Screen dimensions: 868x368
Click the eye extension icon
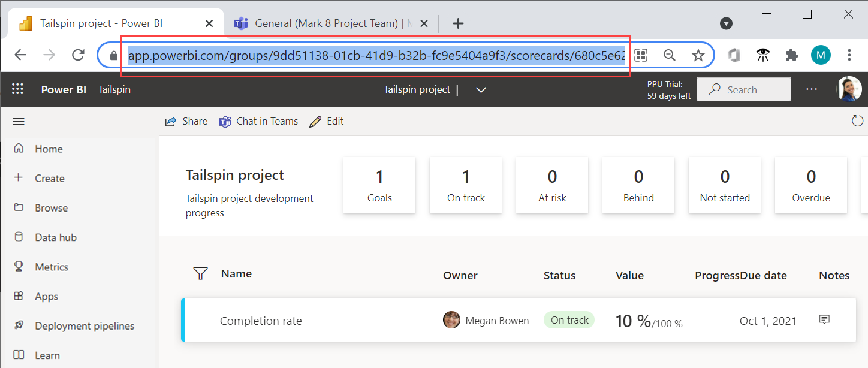point(763,55)
